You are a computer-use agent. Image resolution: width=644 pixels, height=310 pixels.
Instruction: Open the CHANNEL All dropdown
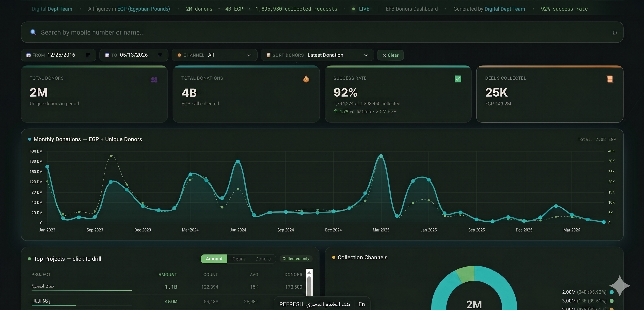(x=214, y=55)
